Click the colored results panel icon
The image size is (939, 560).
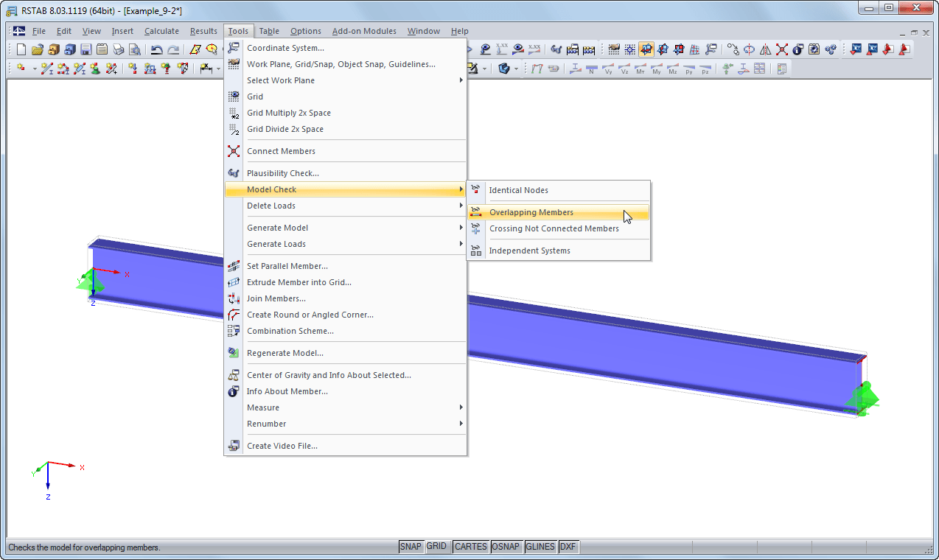(x=782, y=68)
